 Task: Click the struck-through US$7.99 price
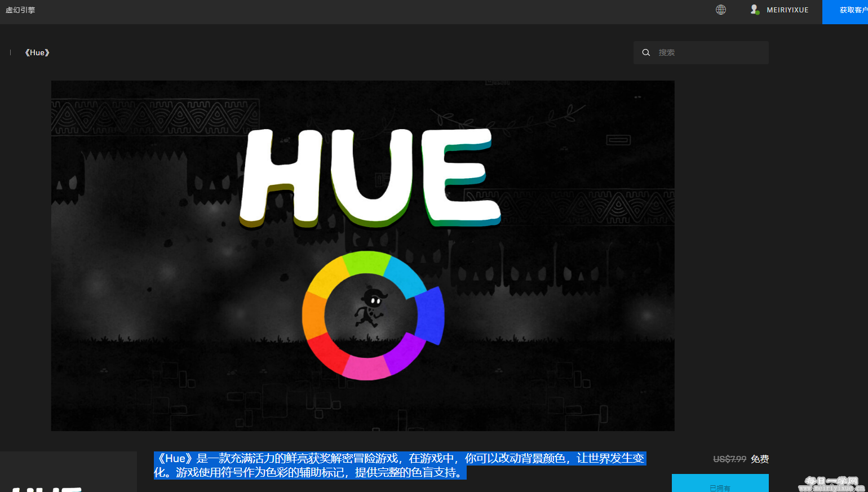click(x=729, y=459)
